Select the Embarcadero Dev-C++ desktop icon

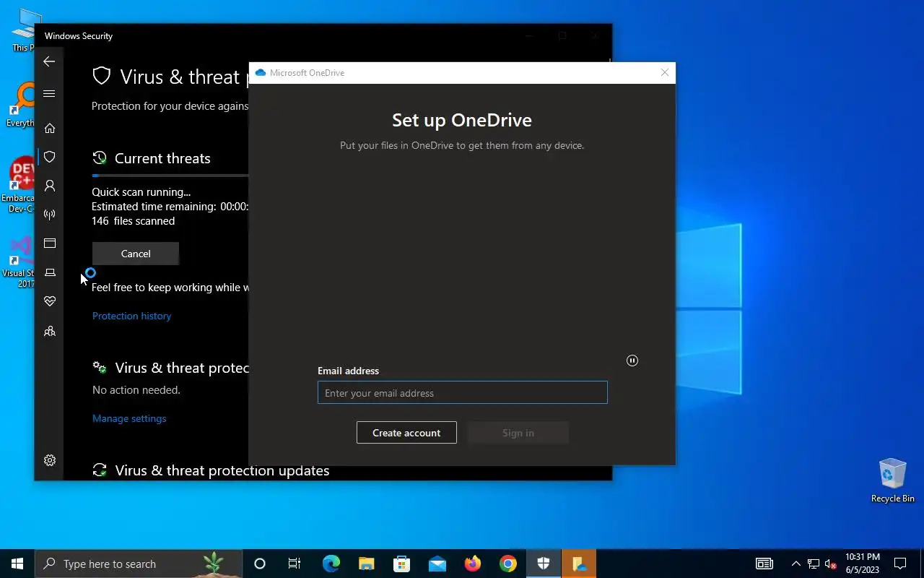(19, 185)
